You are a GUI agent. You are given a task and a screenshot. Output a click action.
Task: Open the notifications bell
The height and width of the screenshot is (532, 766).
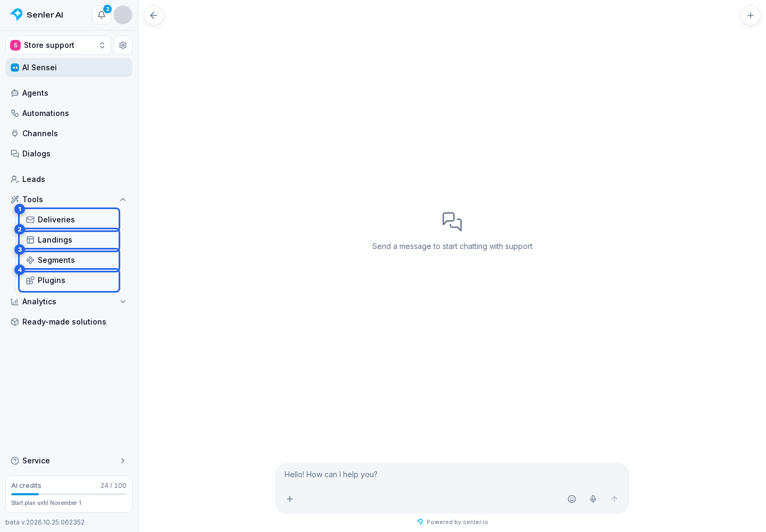coord(102,15)
